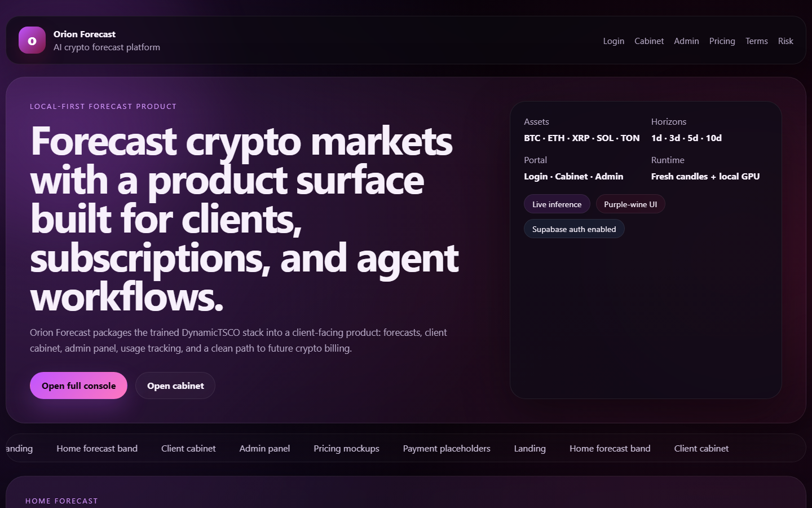812x508 pixels.
Task: Select the Live inference pill
Action: pos(557,204)
